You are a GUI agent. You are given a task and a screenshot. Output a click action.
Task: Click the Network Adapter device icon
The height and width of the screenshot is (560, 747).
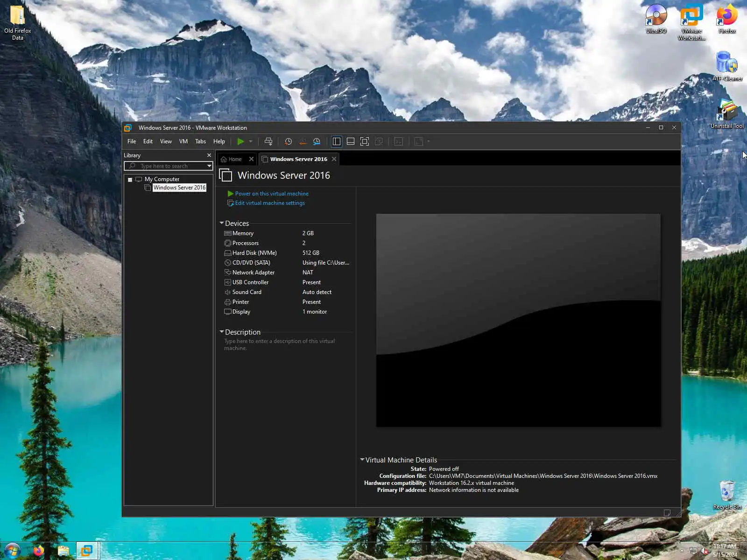pos(228,273)
